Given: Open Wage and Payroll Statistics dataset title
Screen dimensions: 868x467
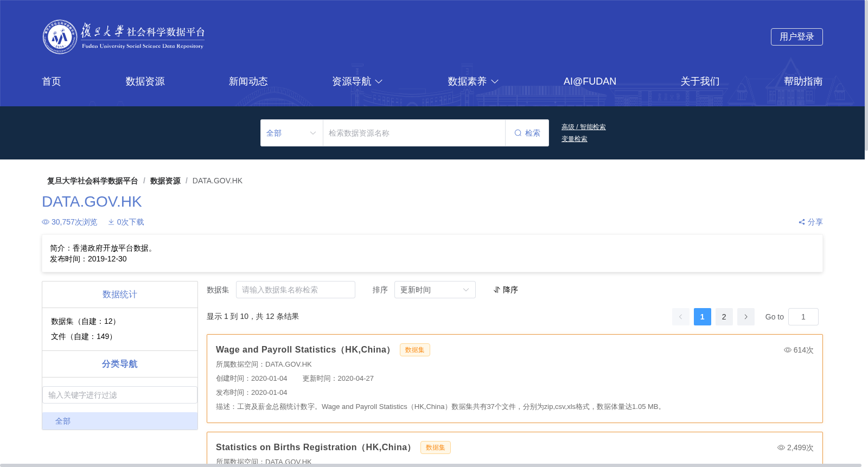Looking at the screenshot, I should pos(305,350).
